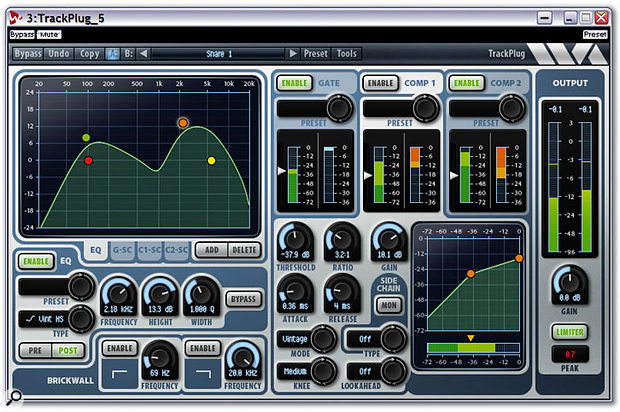This screenshot has height=412, width=620.
Task: Adjust the EQ Frequency knob
Action: point(118,294)
